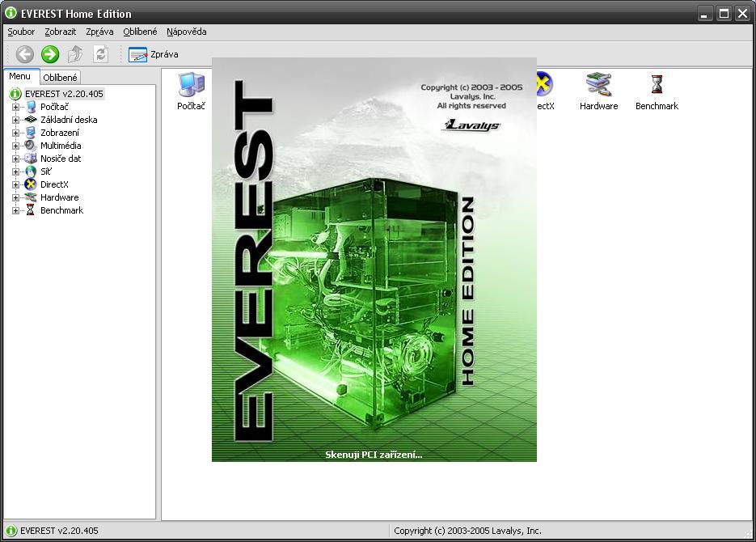Select the DirectX label in tree
Image resolution: width=756 pixels, height=542 pixels.
54,184
